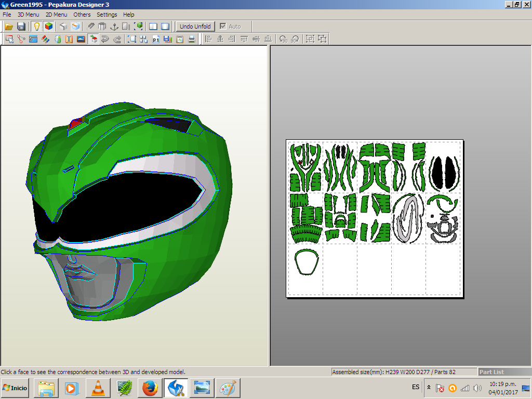Click the four blue squares arrange icon
The width and height of the screenshot is (532, 399).
[x=143, y=39]
